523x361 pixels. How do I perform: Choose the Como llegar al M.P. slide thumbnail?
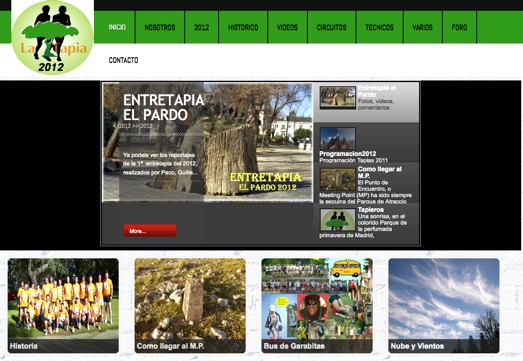click(338, 179)
